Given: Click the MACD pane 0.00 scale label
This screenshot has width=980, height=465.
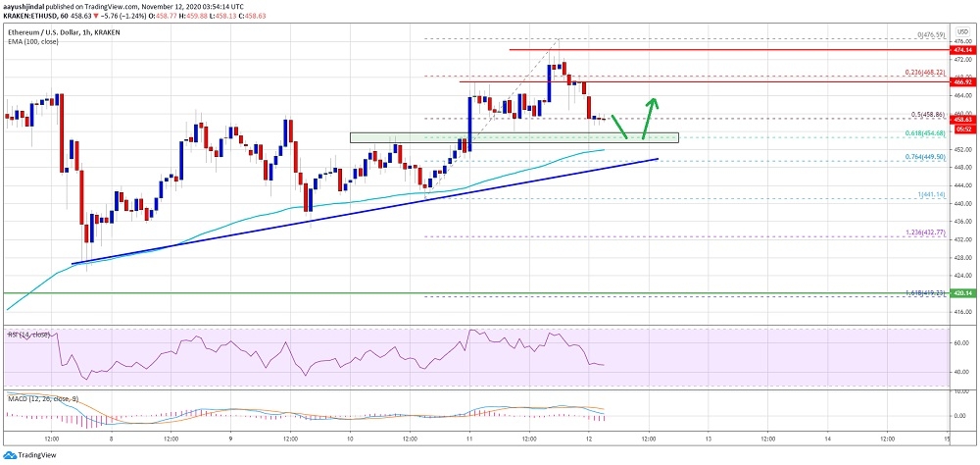Looking at the screenshot, I should point(962,416).
